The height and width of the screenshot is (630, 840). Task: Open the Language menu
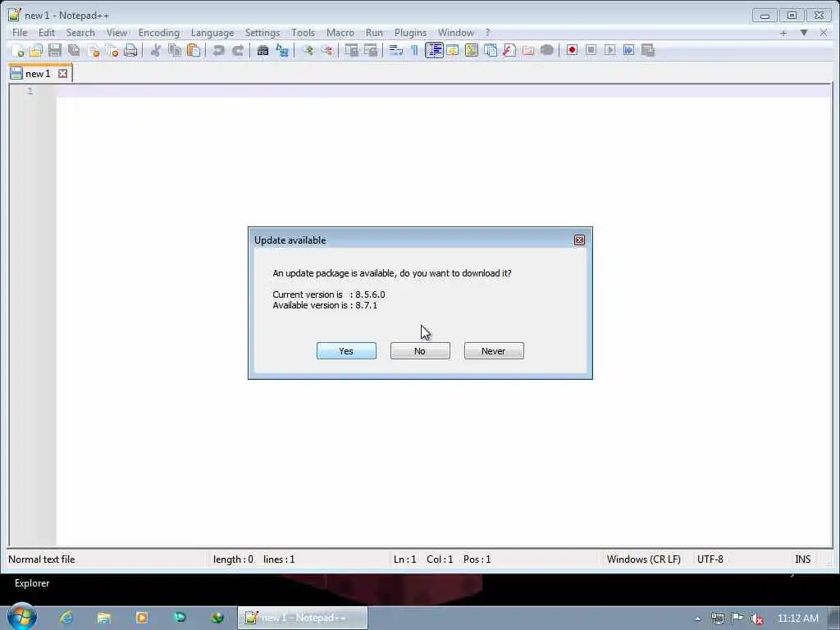pos(212,33)
